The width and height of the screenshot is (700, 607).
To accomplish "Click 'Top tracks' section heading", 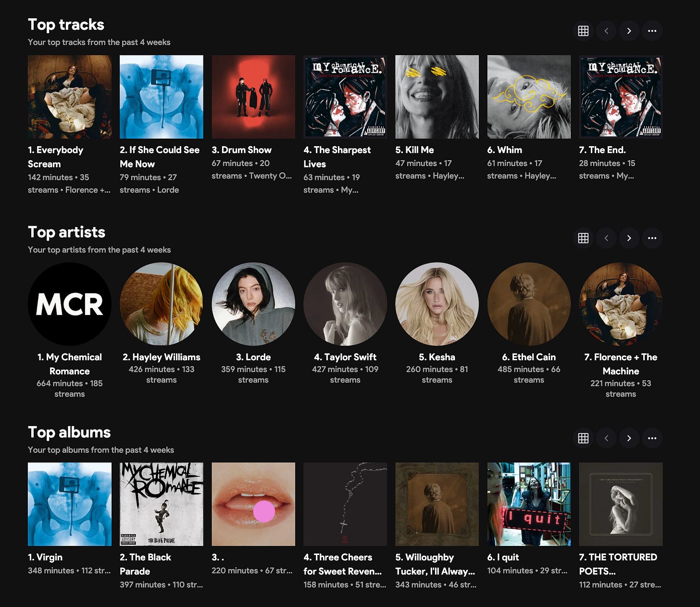I will point(66,25).
